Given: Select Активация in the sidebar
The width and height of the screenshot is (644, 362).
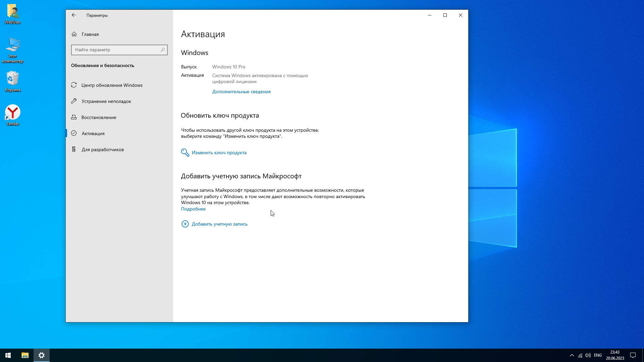Looking at the screenshot, I should (x=93, y=133).
